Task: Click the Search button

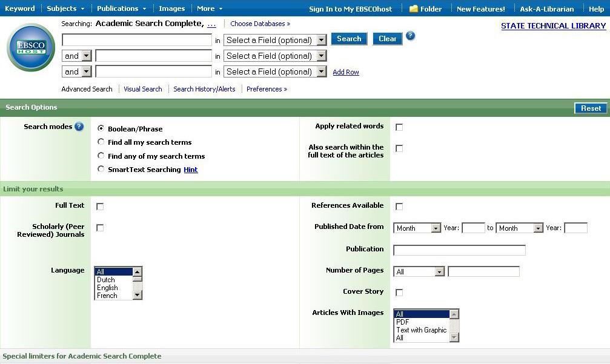Action: (x=349, y=39)
